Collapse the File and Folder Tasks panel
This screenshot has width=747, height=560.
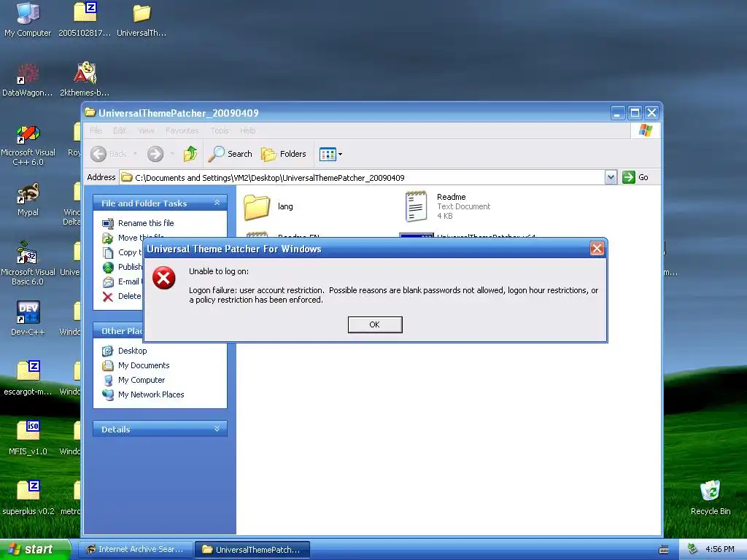click(217, 203)
